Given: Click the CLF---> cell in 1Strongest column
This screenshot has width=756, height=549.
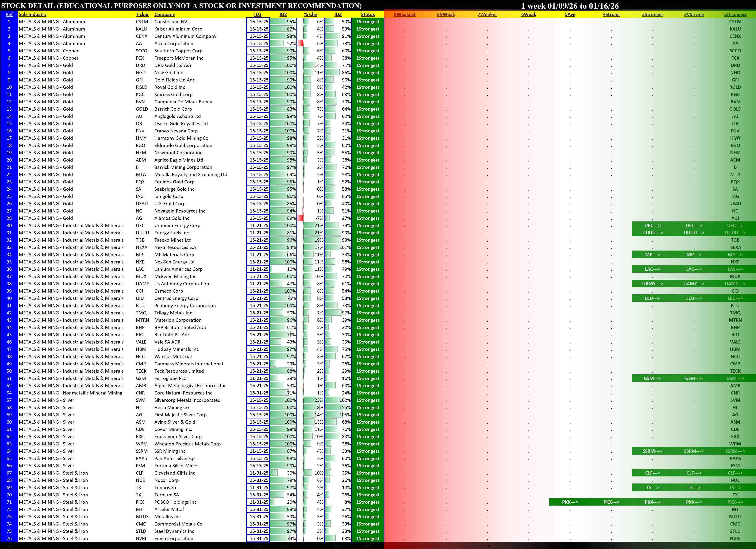Looking at the screenshot, I should coord(735,473).
